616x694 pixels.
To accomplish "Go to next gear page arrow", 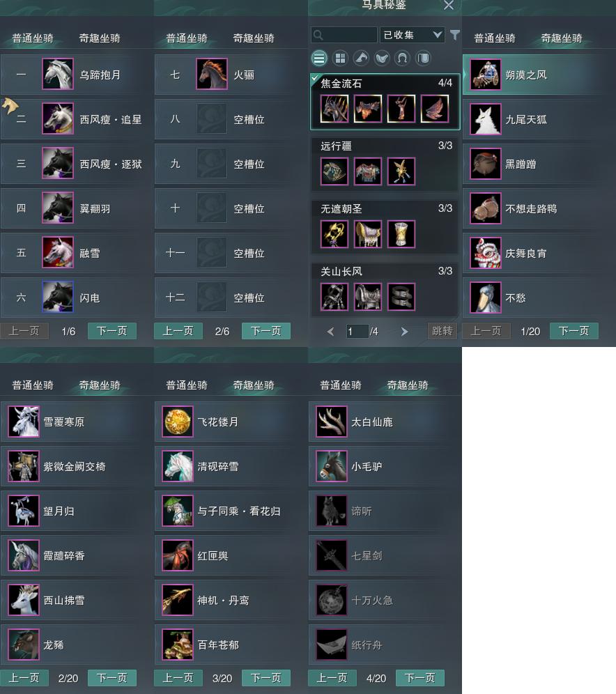I will (404, 332).
